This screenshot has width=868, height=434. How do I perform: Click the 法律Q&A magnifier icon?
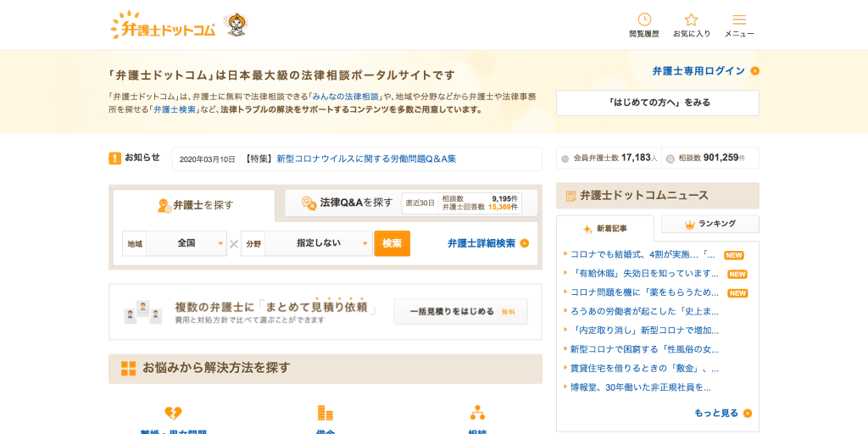[x=309, y=203]
